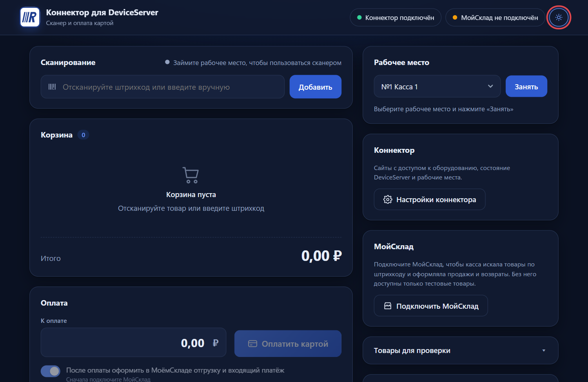Click Подключить МойСклад button
Viewport: 588px width, 382px height.
[x=431, y=306]
